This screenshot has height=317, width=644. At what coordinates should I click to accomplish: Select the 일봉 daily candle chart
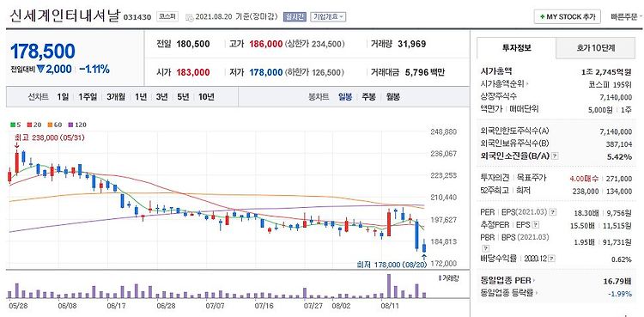click(x=345, y=97)
